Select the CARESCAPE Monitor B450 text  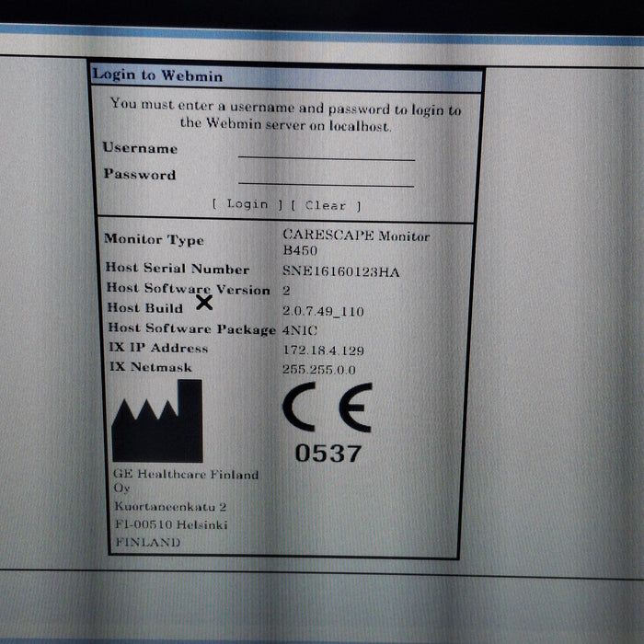coord(355,243)
